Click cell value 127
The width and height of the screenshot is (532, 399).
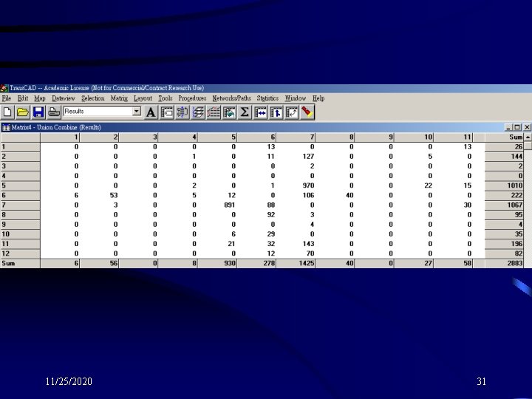pos(308,157)
